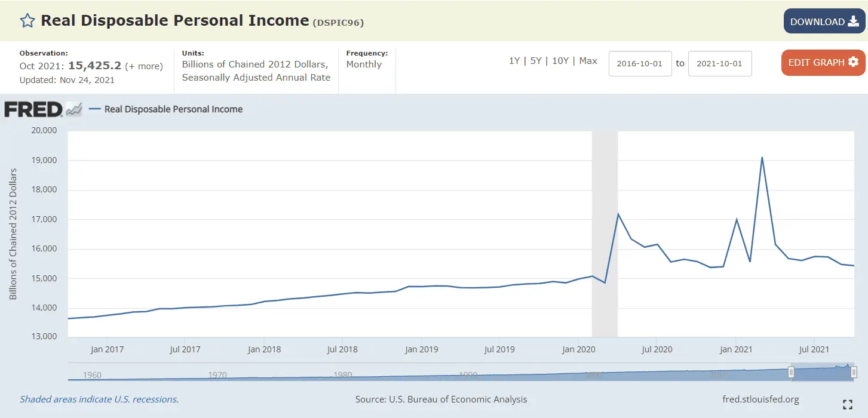Click the Jan 2021 x-axis label

click(735, 349)
